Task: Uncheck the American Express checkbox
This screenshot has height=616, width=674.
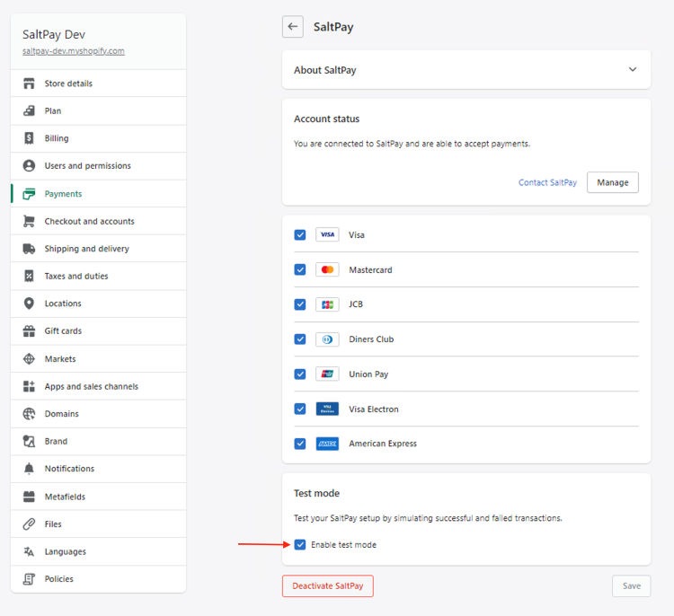Action: (300, 444)
